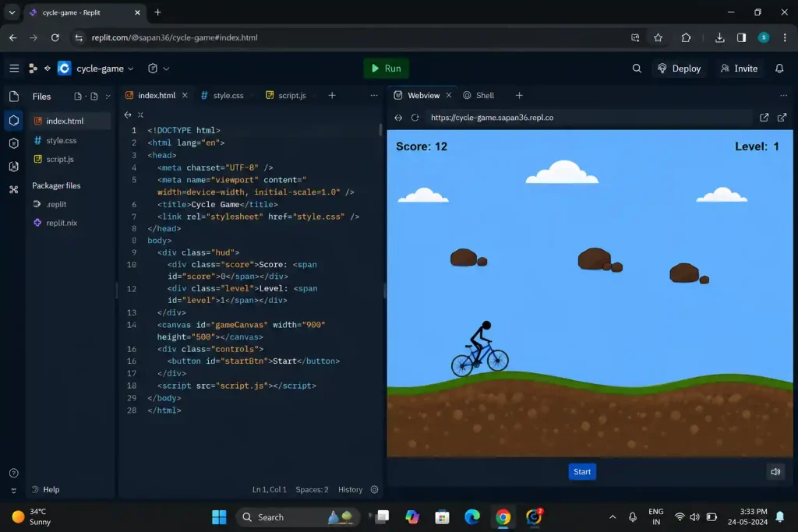798x532 pixels.
Task: Click the editor vertical scrollbar
Action: coord(380,130)
